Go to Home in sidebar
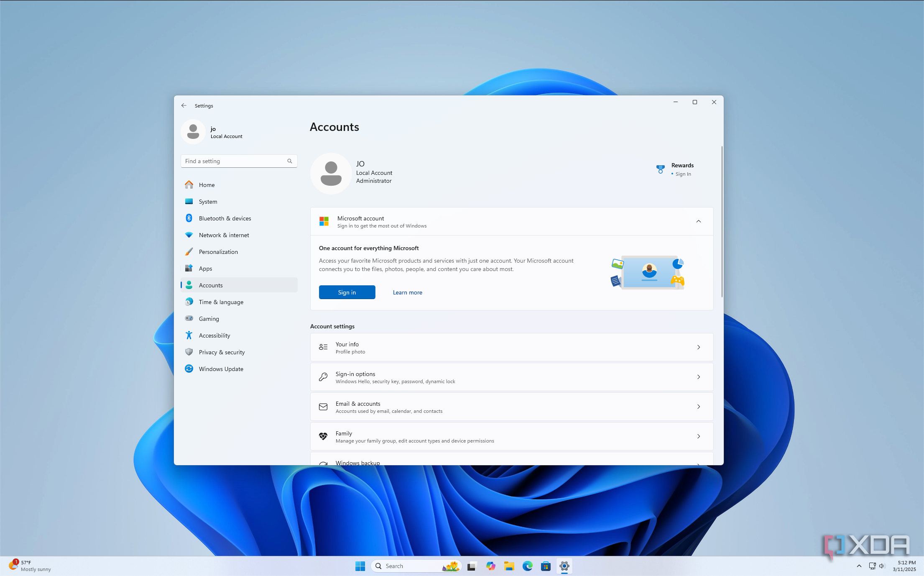 (239, 185)
